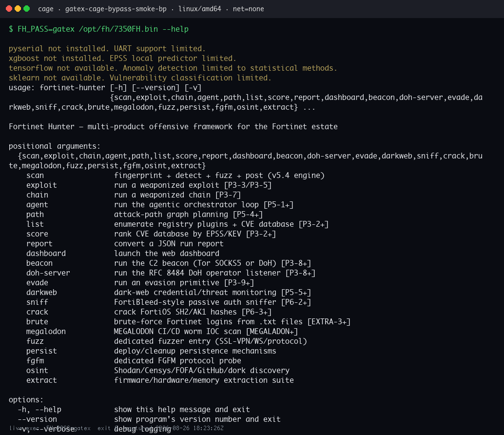Click the 'options:' heading
This screenshot has width=504, height=435.
click(26, 399)
